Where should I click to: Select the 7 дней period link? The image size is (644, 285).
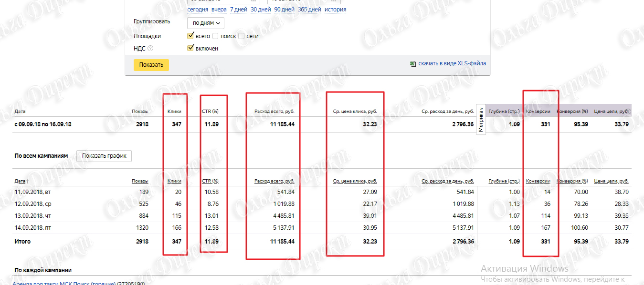tap(238, 10)
